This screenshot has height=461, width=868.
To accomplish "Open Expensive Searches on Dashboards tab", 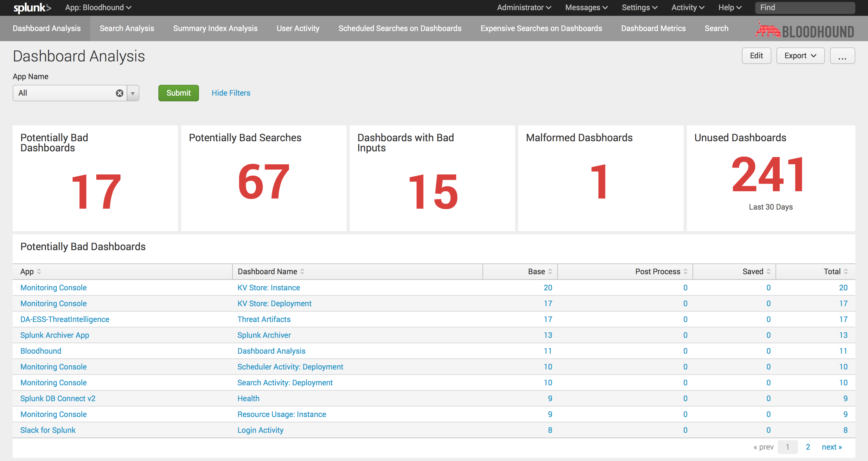I will 541,28.
